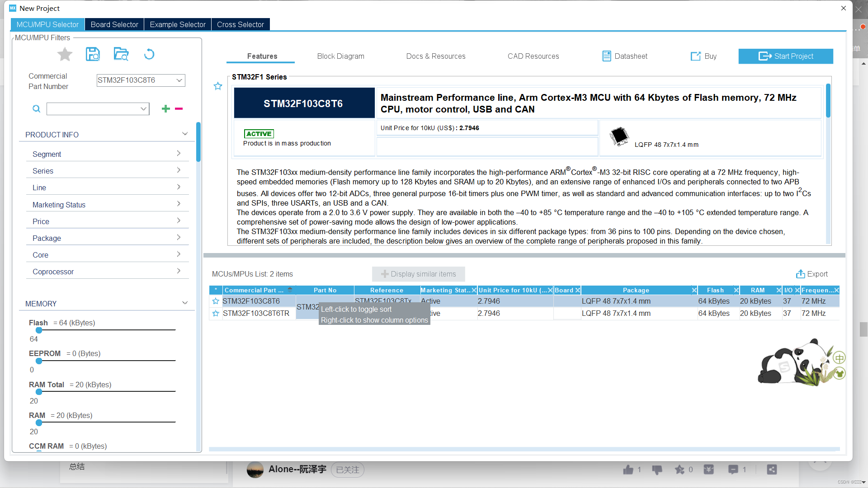
Task: Show favorite MCUs star icon in filters
Action: (x=65, y=55)
